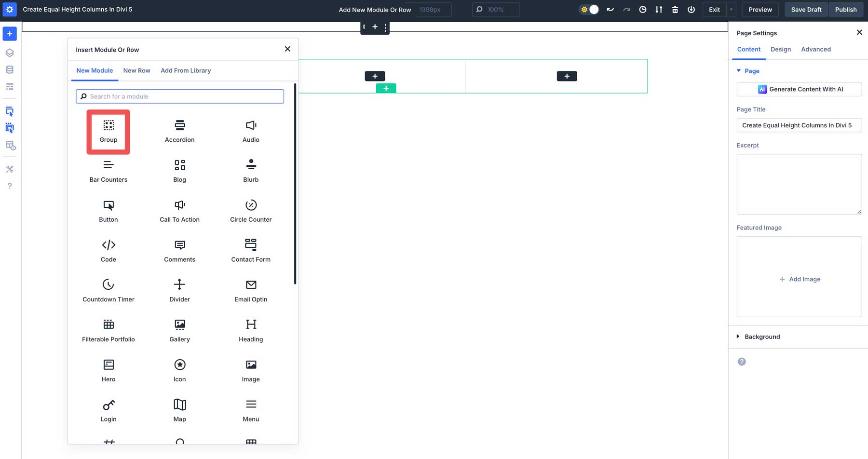Open the dropdown arrow next to Exit
This screenshot has height=459, width=868.
[731, 9]
